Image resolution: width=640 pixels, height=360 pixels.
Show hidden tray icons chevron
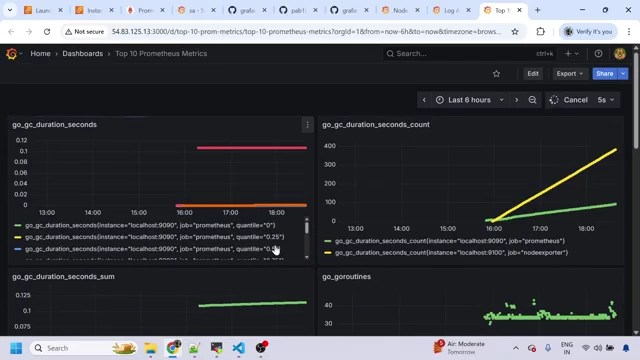tap(516, 348)
